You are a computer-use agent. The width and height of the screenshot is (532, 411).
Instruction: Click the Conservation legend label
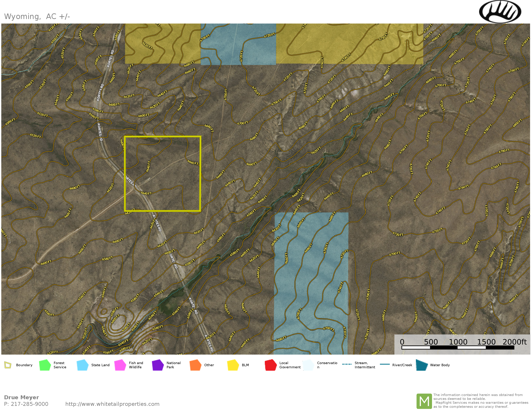pyautogui.click(x=327, y=365)
